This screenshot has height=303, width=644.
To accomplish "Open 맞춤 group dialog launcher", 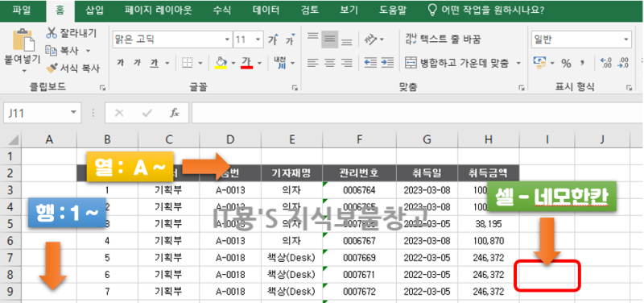I will pos(521,88).
